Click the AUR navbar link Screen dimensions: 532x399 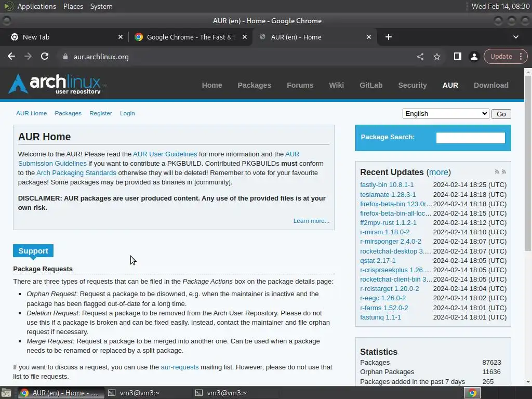pyautogui.click(x=450, y=85)
